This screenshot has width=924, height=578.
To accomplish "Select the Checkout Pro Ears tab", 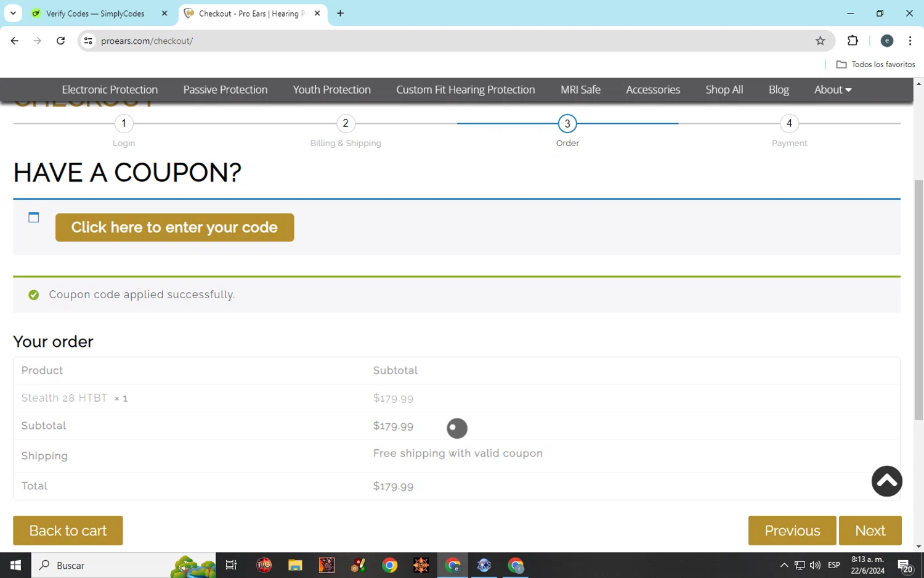I will [253, 13].
